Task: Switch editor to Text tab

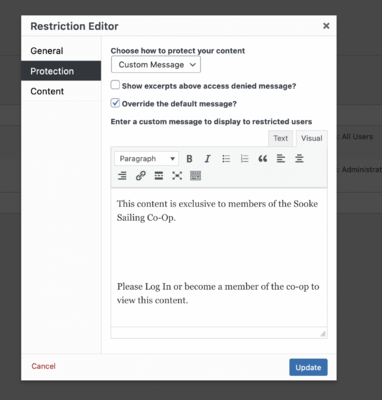Action: 280,138
